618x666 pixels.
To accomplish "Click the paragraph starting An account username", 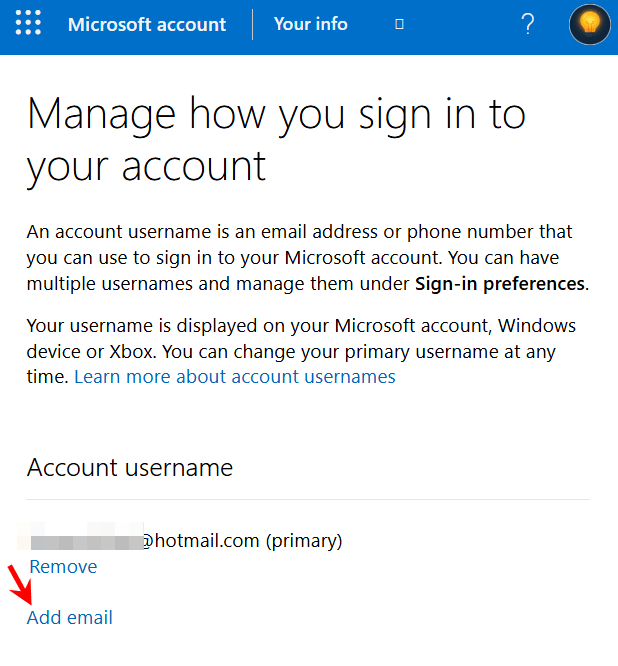I will click(308, 258).
